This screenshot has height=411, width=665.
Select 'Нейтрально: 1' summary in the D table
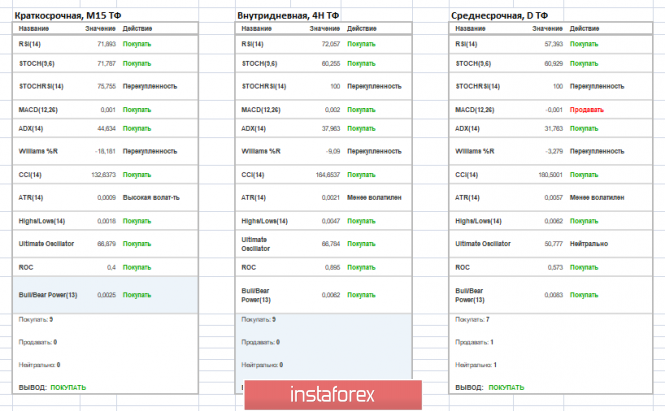pyautogui.click(x=476, y=365)
